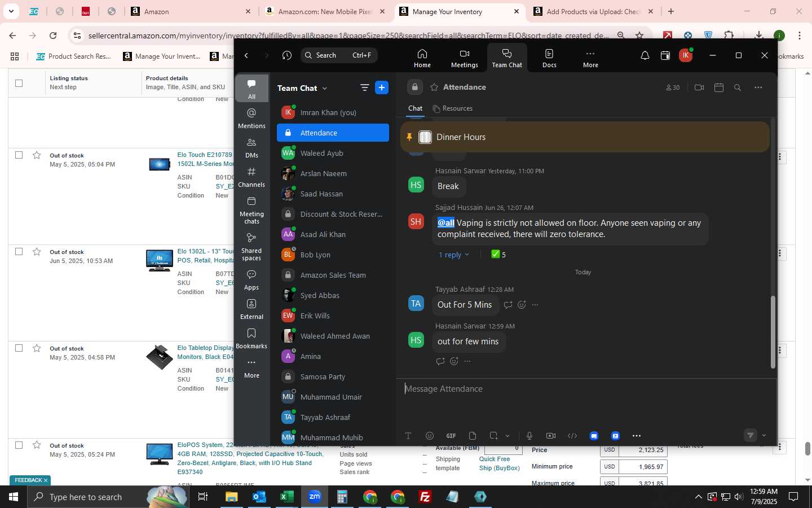This screenshot has width=812, height=508.
Task: Open Apps in the Zoom sidebar
Action: coord(251,280)
